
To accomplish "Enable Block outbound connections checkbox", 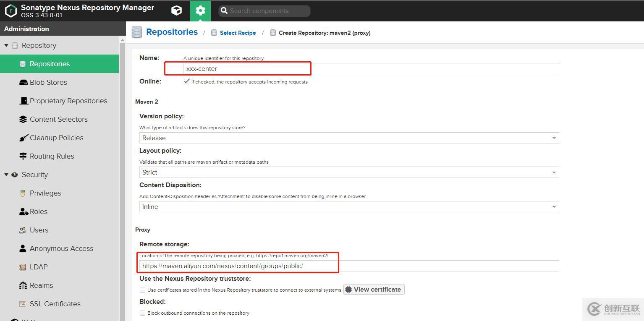I will [142, 313].
